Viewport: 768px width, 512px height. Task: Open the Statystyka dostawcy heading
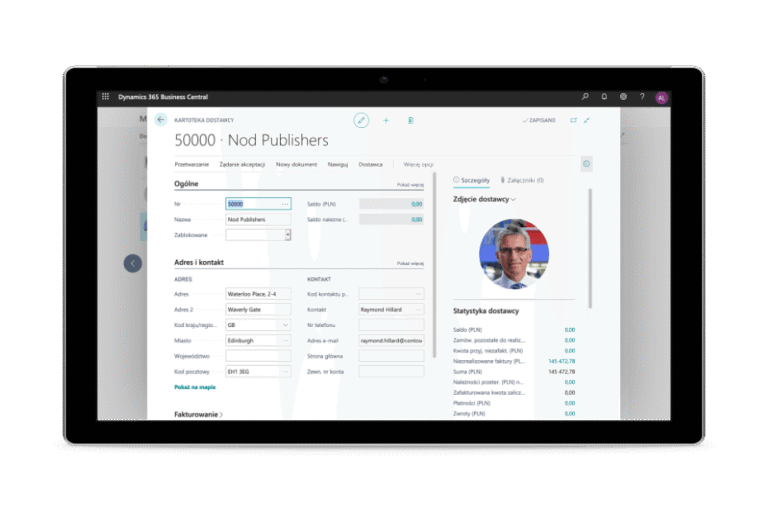click(x=486, y=311)
